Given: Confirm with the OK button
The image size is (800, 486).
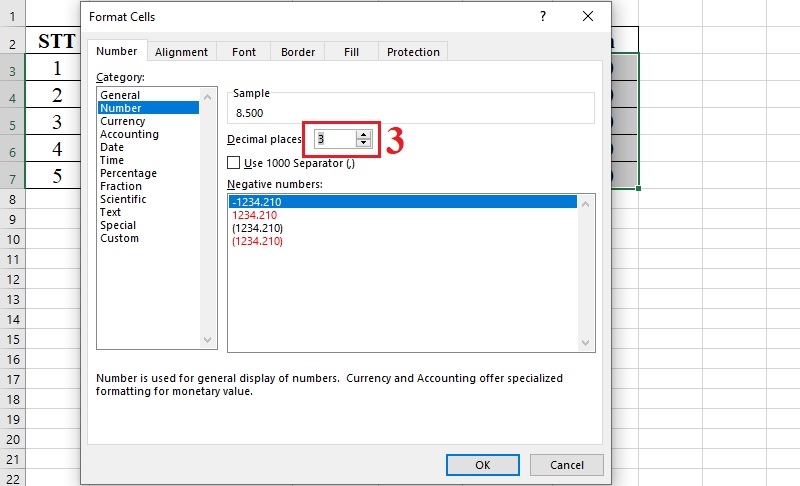Looking at the screenshot, I should [483, 465].
